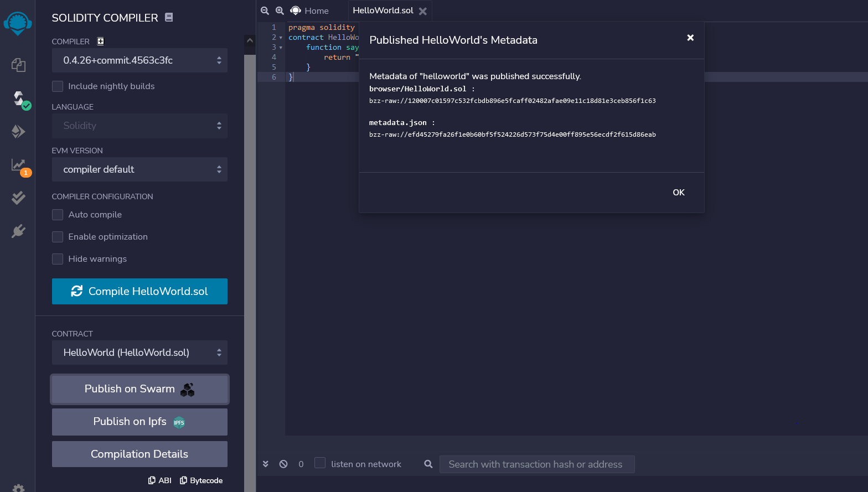Enable Include nightly builds checkbox
Viewport: 868px width, 492px height.
pos(58,86)
